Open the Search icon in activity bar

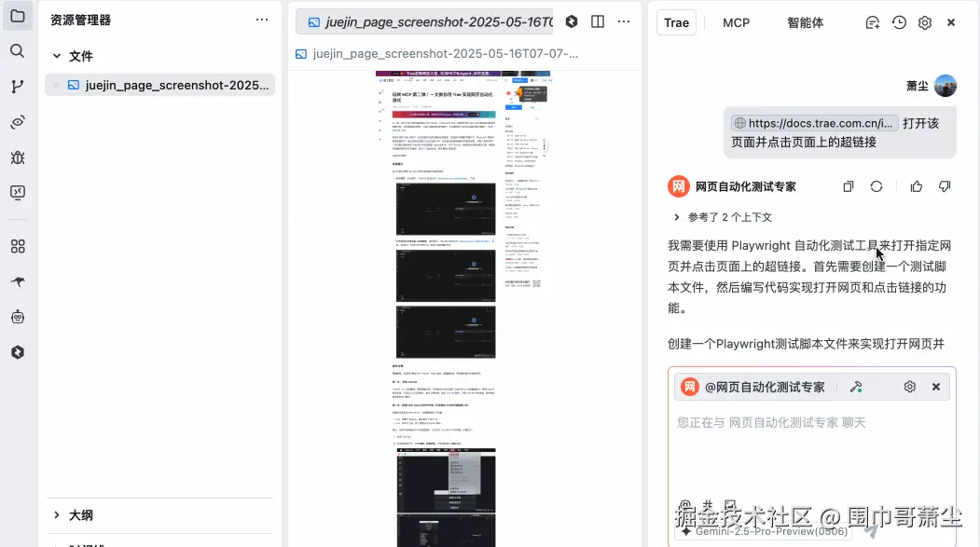tap(18, 50)
